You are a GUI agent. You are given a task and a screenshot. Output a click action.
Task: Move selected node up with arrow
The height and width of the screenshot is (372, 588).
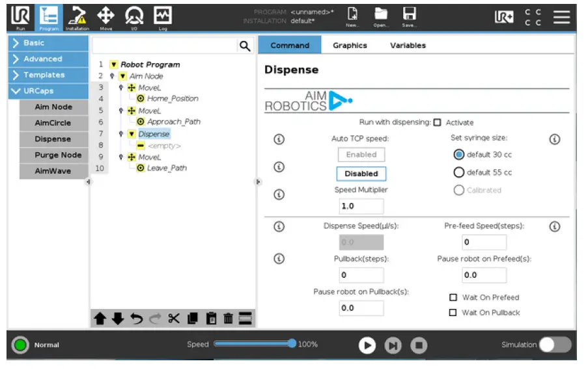pos(100,319)
